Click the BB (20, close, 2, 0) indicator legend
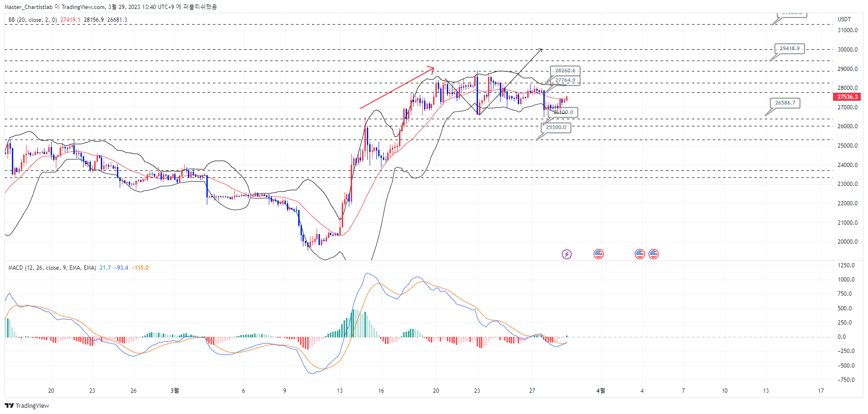Screen dimensions: 868x414 tap(33, 20)
